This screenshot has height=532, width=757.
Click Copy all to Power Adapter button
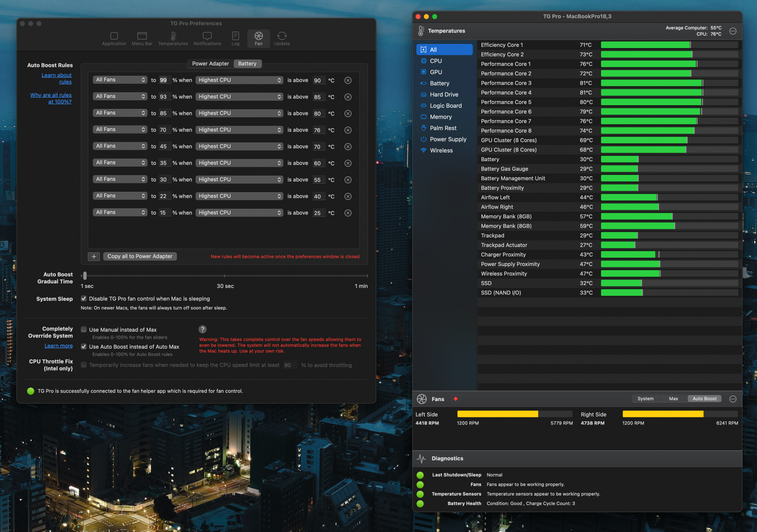click(140, 256)
